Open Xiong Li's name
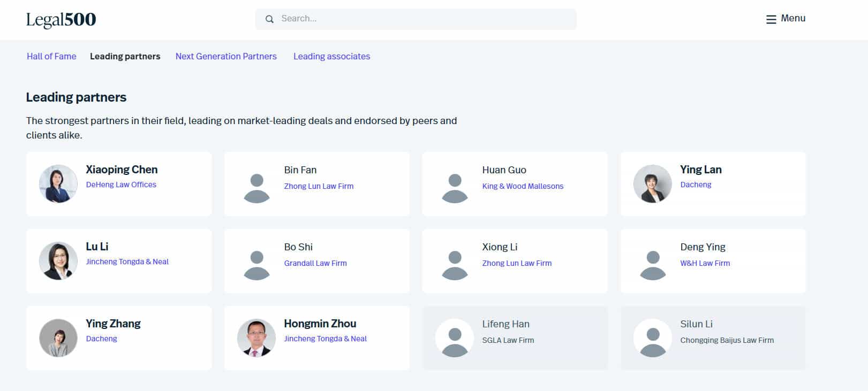This screenshot has width=868, height=391. click(x=500, y=247)
